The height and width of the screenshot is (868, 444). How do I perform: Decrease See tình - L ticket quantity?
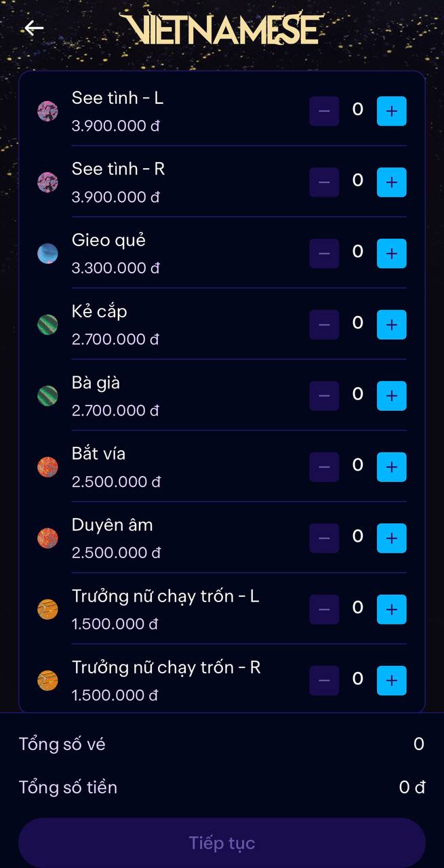coord(324,111)
